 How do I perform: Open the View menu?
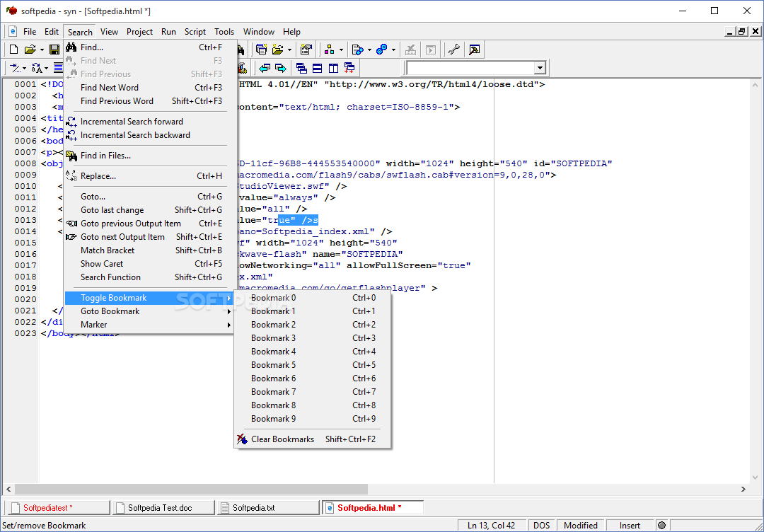[109, 32]
